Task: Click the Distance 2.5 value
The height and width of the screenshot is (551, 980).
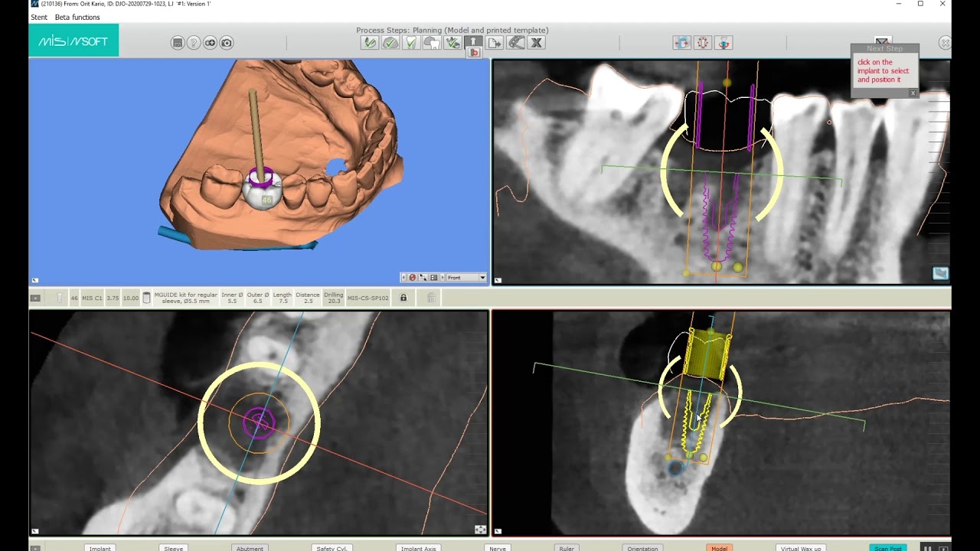Action: tap(308, 298)
